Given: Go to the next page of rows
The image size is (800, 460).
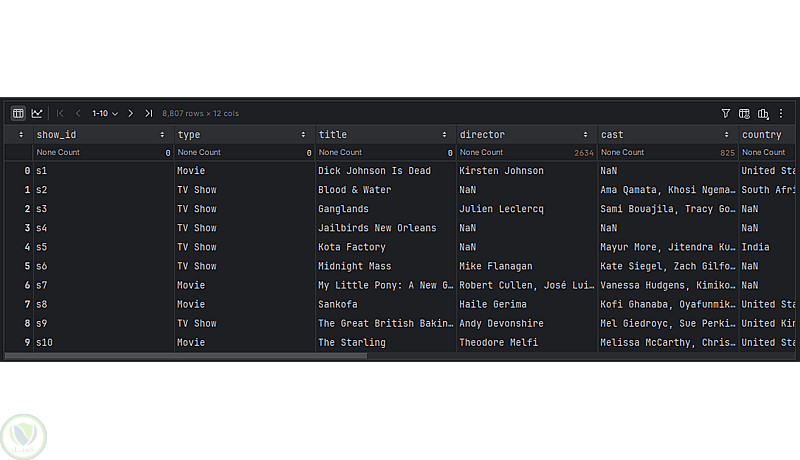Looking at the screenshot, I should pyautogui.click(x=130, y=114).
